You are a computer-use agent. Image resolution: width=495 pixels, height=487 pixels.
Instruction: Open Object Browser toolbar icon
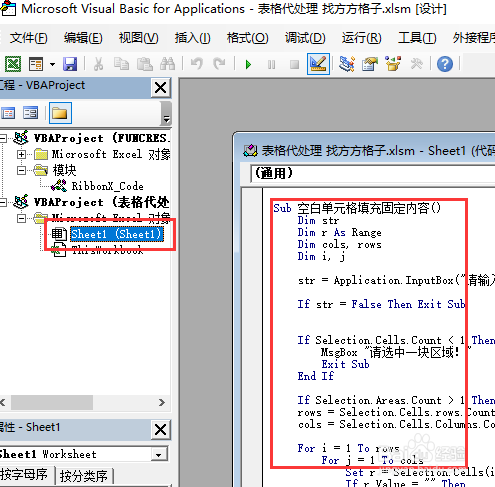393,64
